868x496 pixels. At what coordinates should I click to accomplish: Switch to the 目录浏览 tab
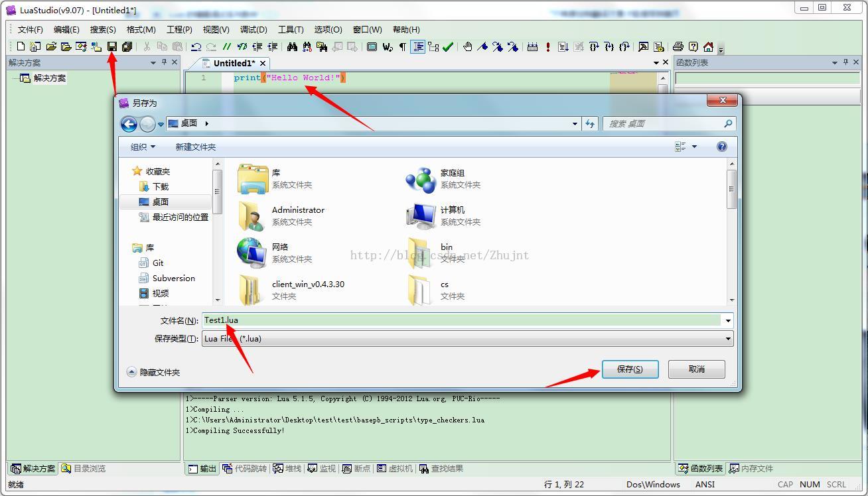coord(84,468)
